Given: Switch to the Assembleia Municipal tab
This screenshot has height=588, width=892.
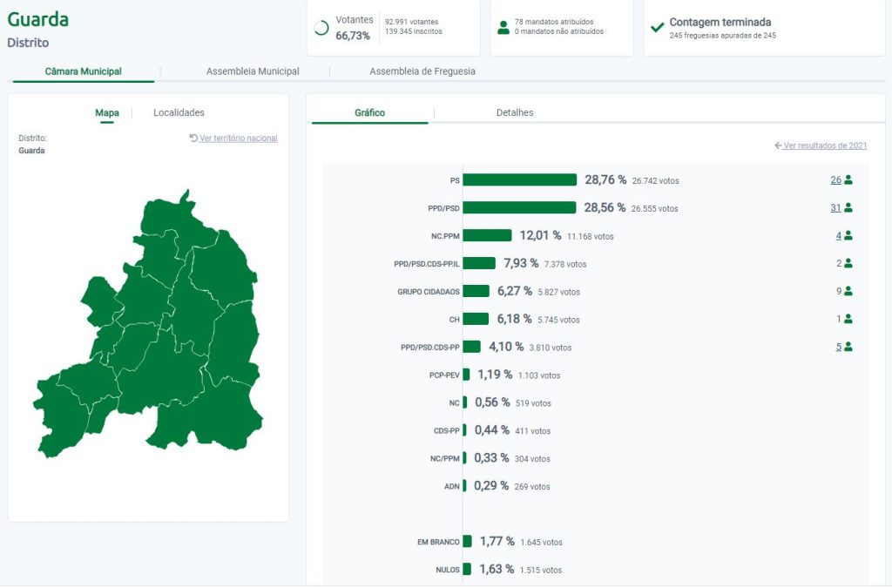Looking at the screenshot, I should tap(253, 71).
